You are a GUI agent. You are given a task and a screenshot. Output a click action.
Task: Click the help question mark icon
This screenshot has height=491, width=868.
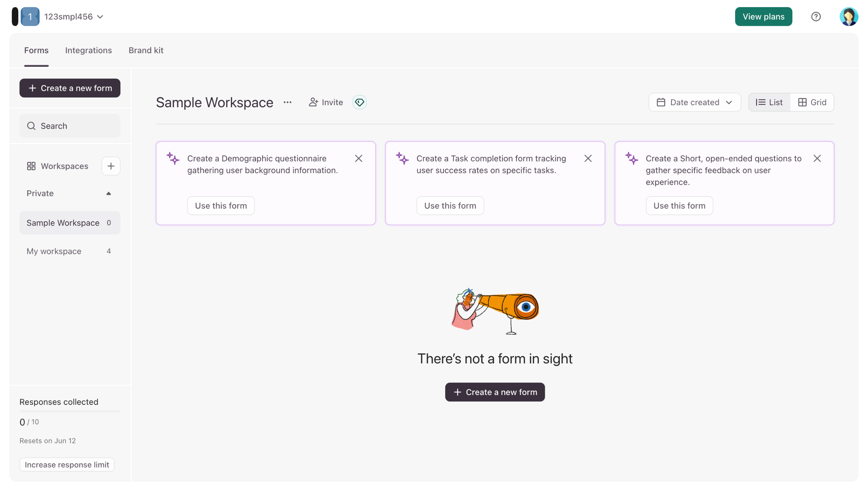[815, 17]
